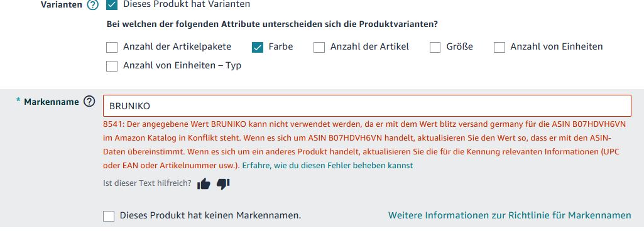The image size is (644, 236).
Task: Rate the error text with thumbs up
Action: point(204,185)
